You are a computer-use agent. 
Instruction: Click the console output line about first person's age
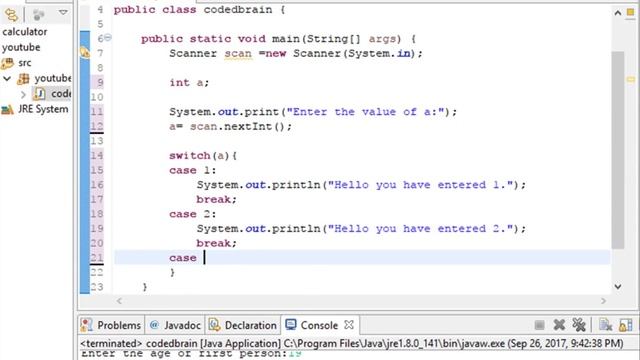[x=191, y=354]
